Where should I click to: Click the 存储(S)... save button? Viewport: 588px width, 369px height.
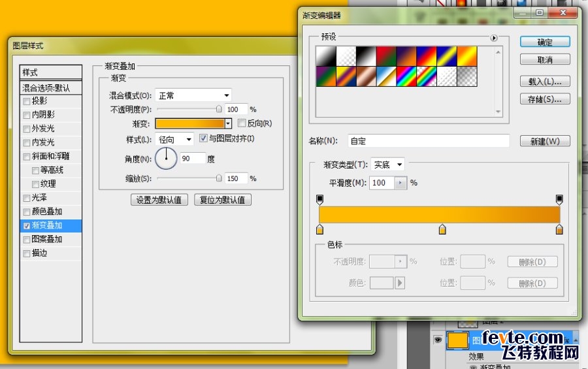point(545,99)
